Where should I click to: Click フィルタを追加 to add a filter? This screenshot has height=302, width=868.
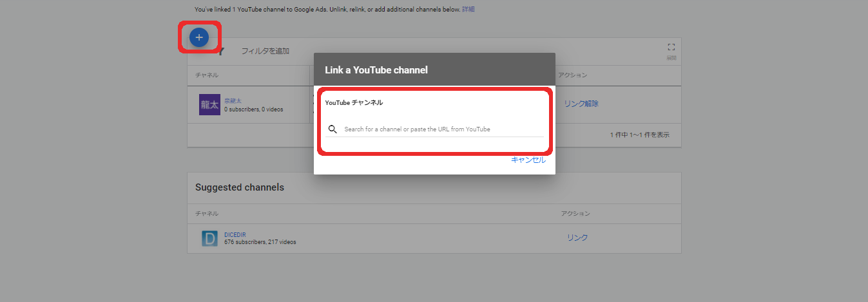tap(265, 51)
